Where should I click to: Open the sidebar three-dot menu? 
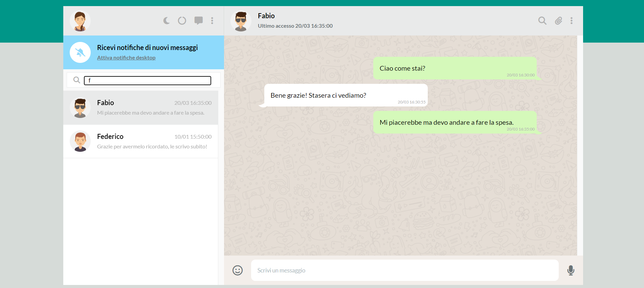tap(212, 21)
